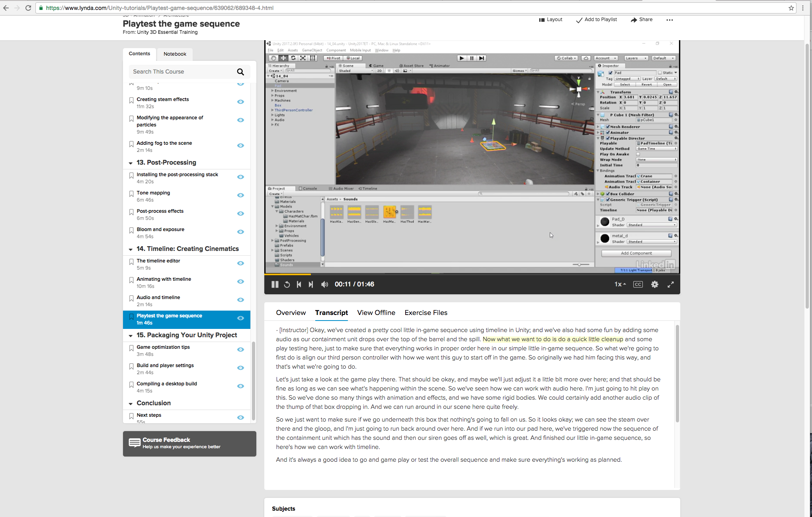Click the contents list scrollbar

point(254,380)
